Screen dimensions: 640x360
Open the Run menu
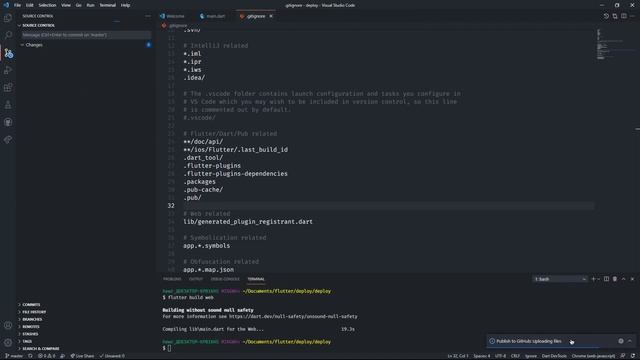point(90,5)
